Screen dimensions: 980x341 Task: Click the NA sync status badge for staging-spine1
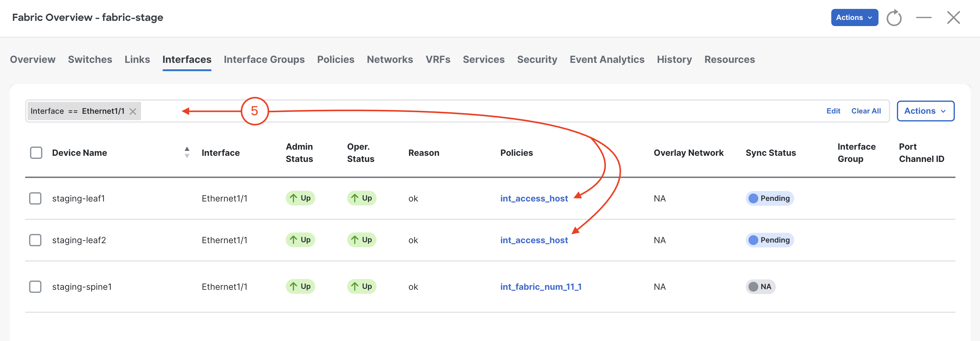point(760,287)
